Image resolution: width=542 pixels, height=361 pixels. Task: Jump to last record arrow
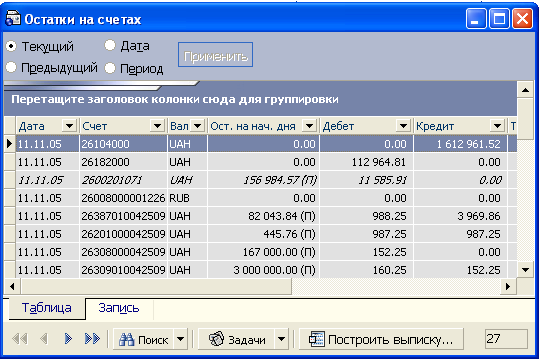[x=92, y=339]
